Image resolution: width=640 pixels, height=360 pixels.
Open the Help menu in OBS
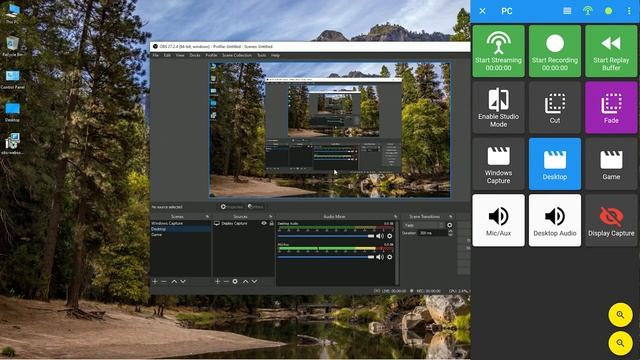276,55
